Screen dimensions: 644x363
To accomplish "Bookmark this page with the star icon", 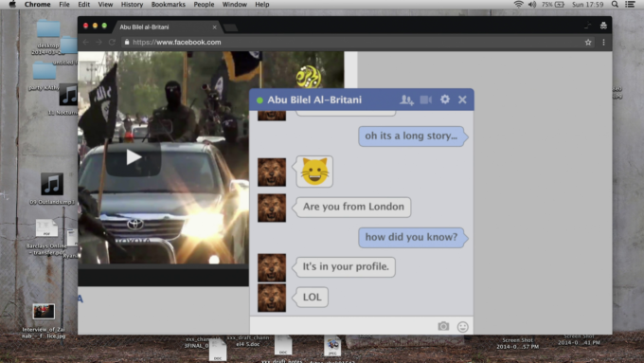I will pos(588,43).
